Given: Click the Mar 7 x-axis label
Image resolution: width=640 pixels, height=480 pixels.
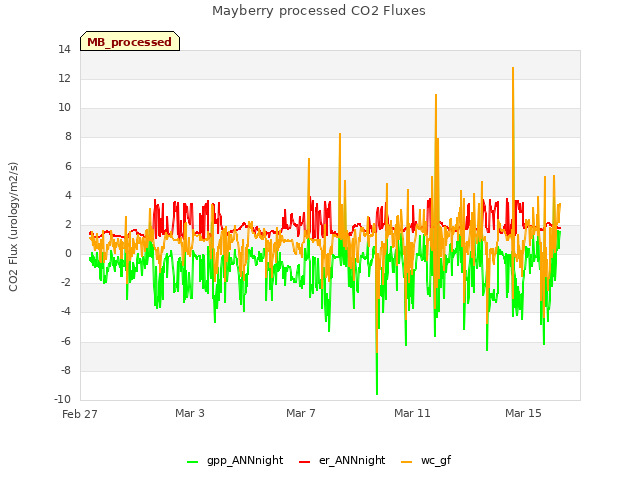Looking at the screenshot, I should (x=301, y=413).
